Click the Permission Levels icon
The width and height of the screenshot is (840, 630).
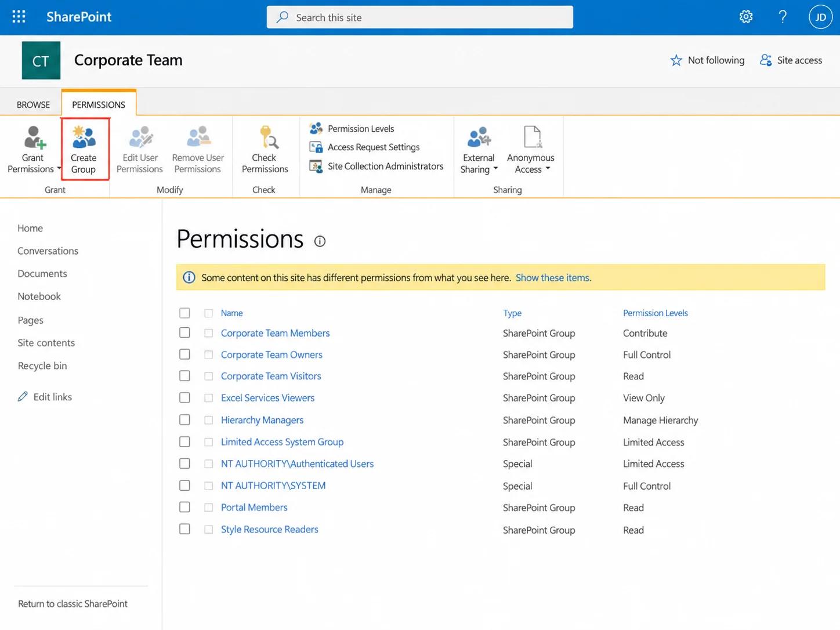click(316, 128)
